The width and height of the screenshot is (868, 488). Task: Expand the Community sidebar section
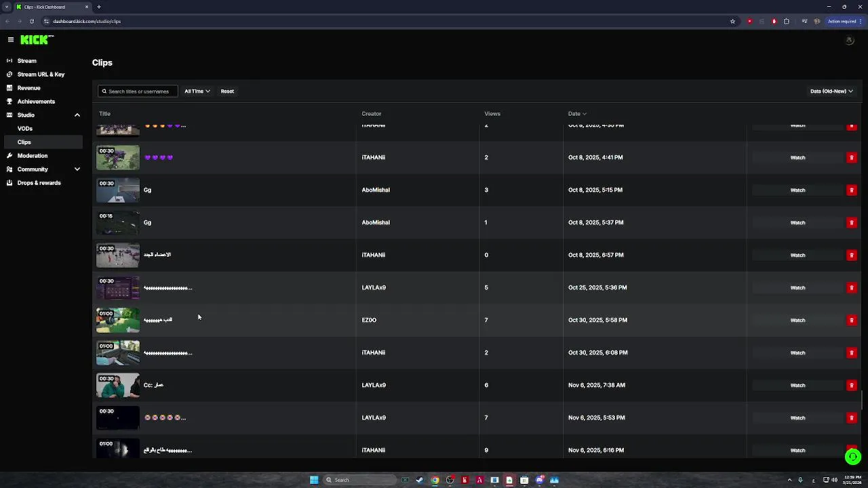[77, 169]
